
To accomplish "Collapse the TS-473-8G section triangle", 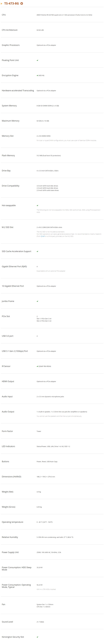I will (2, 3).
